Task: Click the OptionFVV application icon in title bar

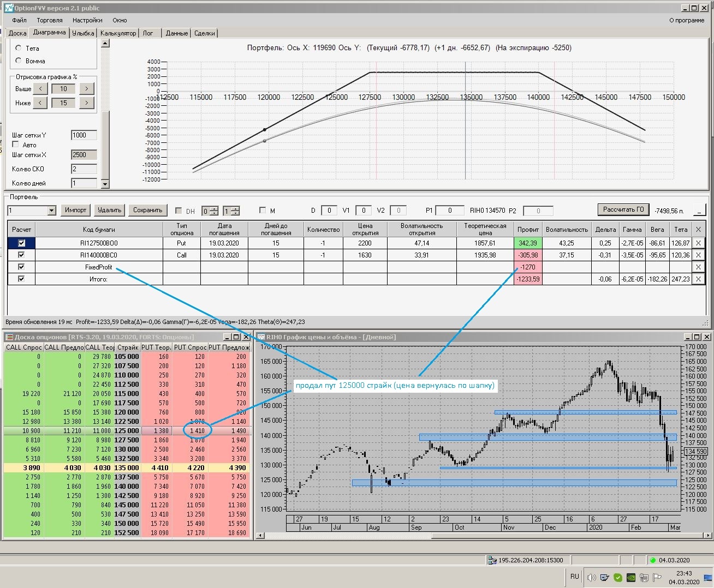Action: point(9,8)
